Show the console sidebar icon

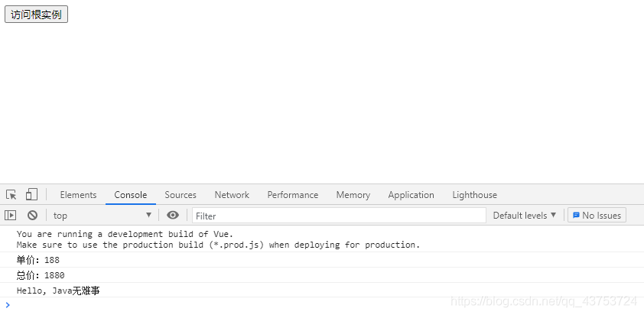tap(10, 215)
